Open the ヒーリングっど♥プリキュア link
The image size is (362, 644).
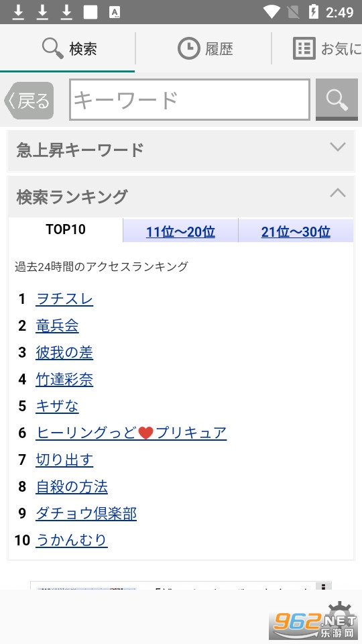[131, 433]
